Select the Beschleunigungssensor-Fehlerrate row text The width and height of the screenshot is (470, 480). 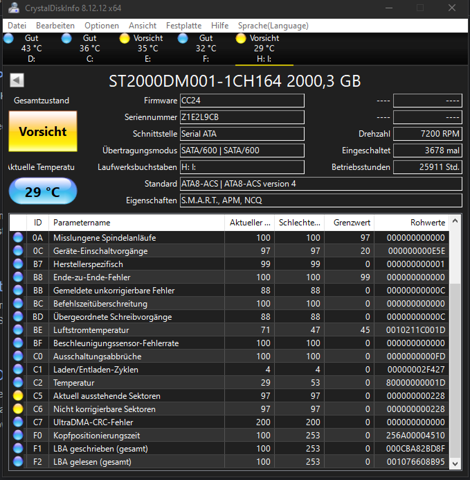coord(116,343)
